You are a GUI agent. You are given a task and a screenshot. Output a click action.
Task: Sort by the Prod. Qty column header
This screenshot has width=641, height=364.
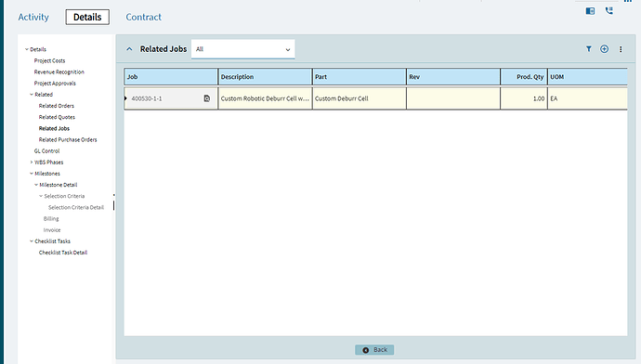(x=524, y=77)
